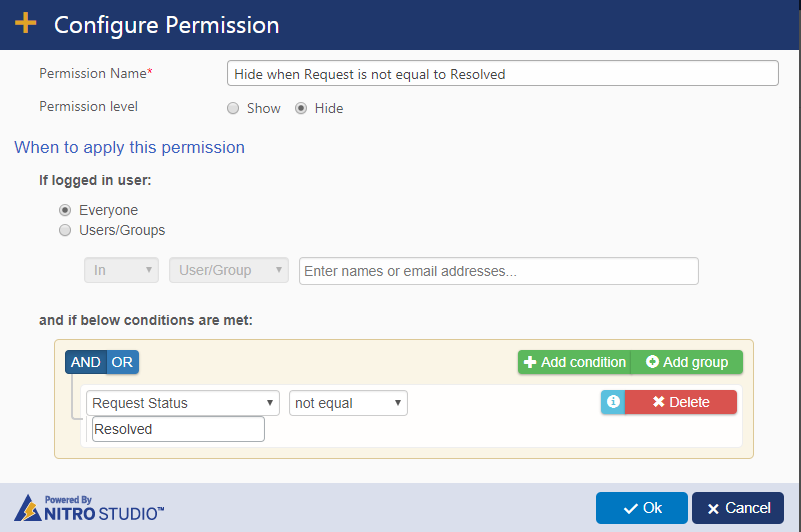This screenshot has width=801, height=532.
Task: Expand the In membership dropdown
Action: coord(122,270)
